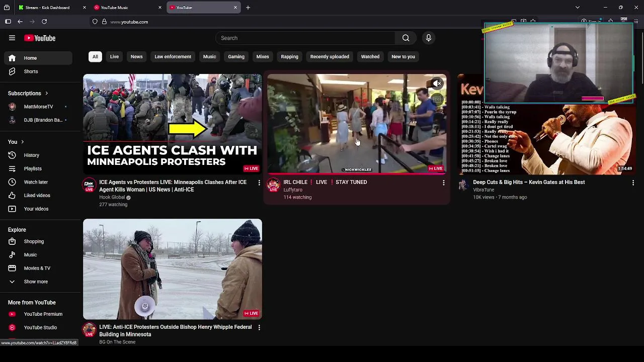Select the Law enforcement filter chip
The height and width of the screenshot is (362, 644).
(173, 57)
